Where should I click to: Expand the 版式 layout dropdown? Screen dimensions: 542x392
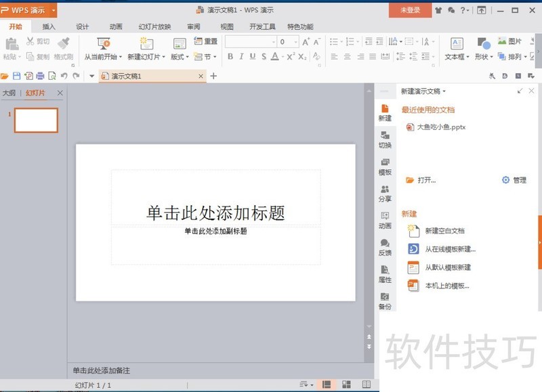pyautogui.click(x=187, y=57)
